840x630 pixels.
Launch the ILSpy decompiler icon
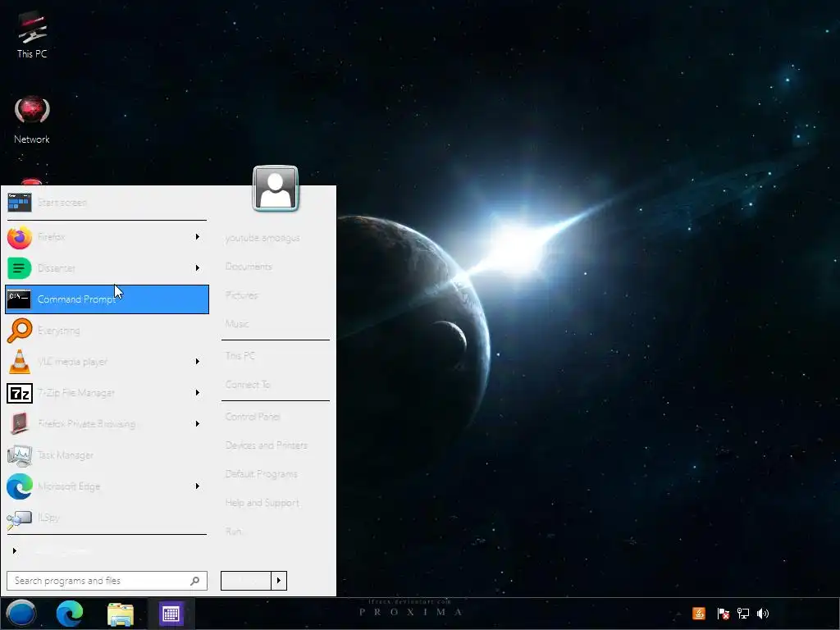click(20, 518)
